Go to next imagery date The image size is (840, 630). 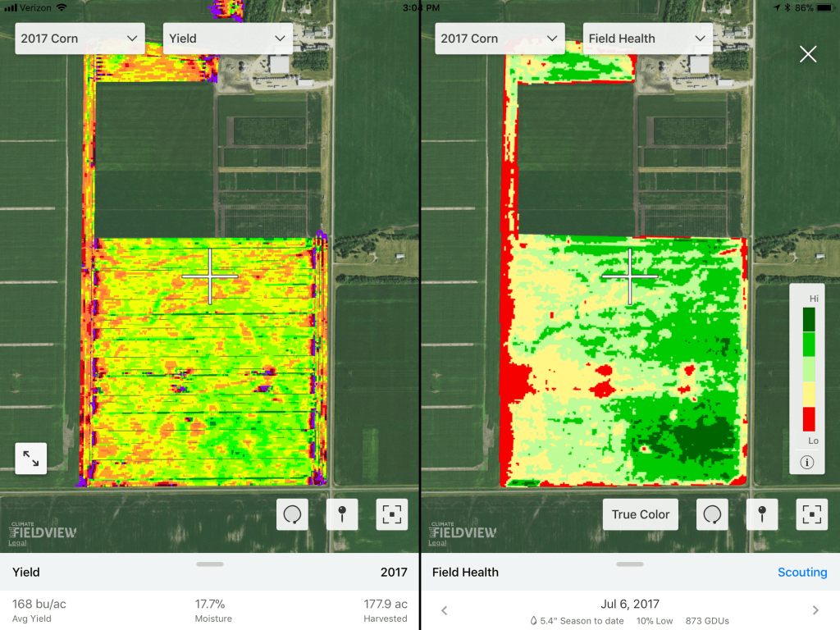(x=815, y=610)
